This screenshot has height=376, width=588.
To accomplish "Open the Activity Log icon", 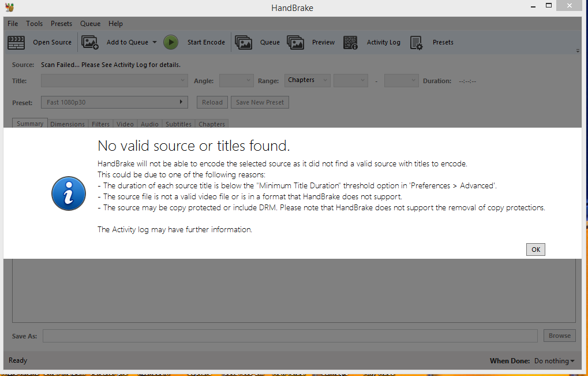I will (351, 42).
